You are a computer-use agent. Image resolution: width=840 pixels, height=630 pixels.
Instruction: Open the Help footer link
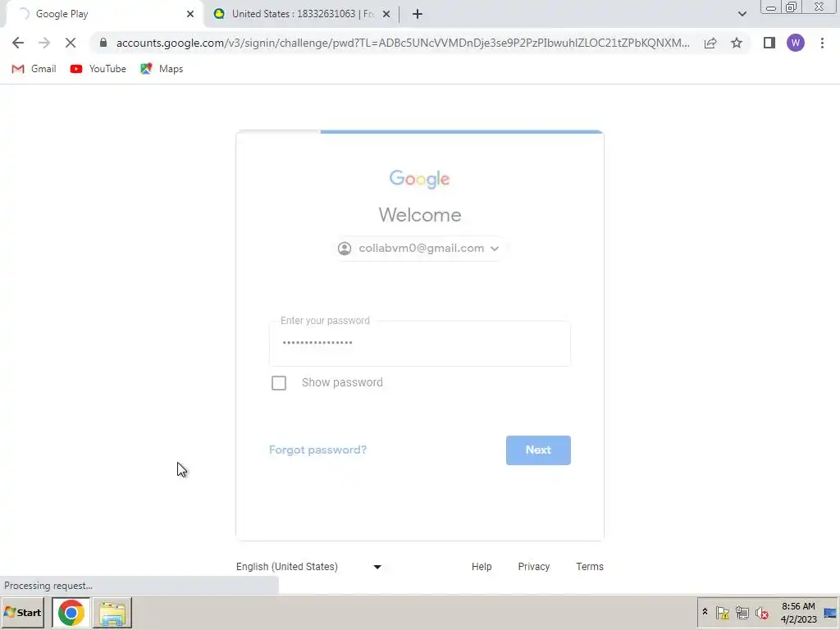pyautogui.click(x=482, y=566)
